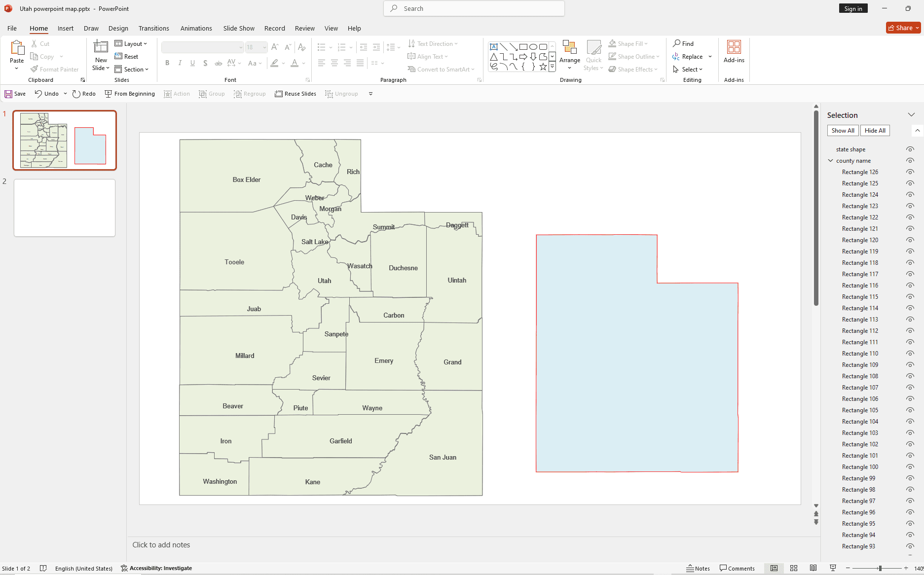The image size is (924, 575).
Task: Click the Search box in title bar
Action: point(474,8)
